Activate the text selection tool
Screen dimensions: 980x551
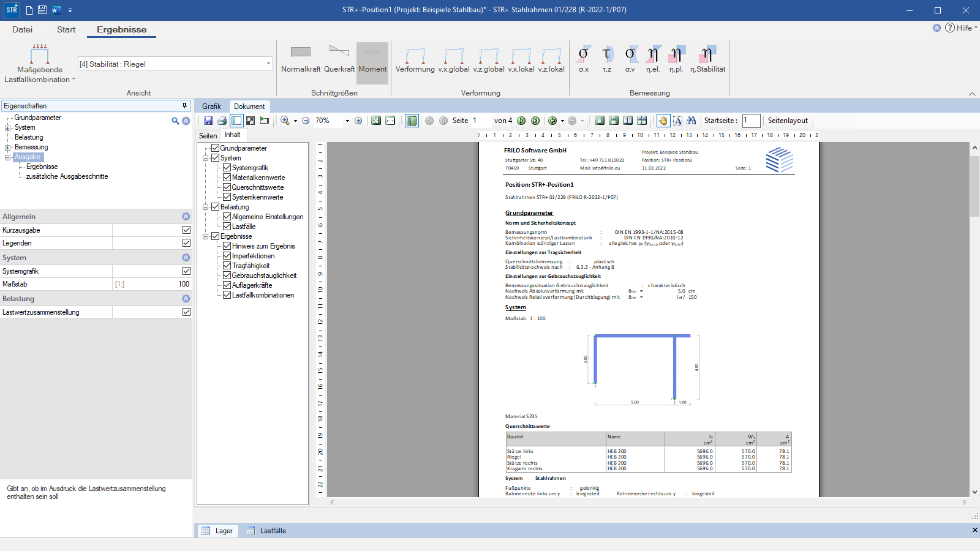(x=678, y=121)
